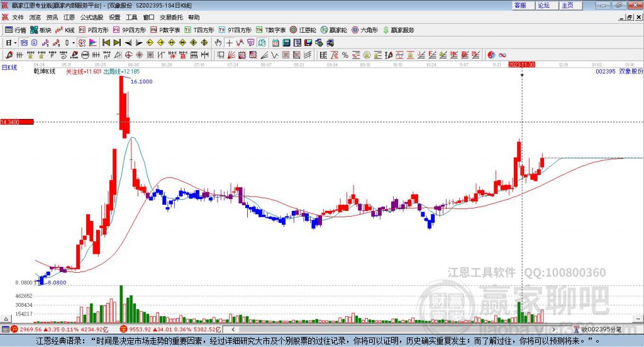This screenshot has height=347, width=644.
Task: Launch the 赢家轮 wheel tool
Action: (333, 30)
